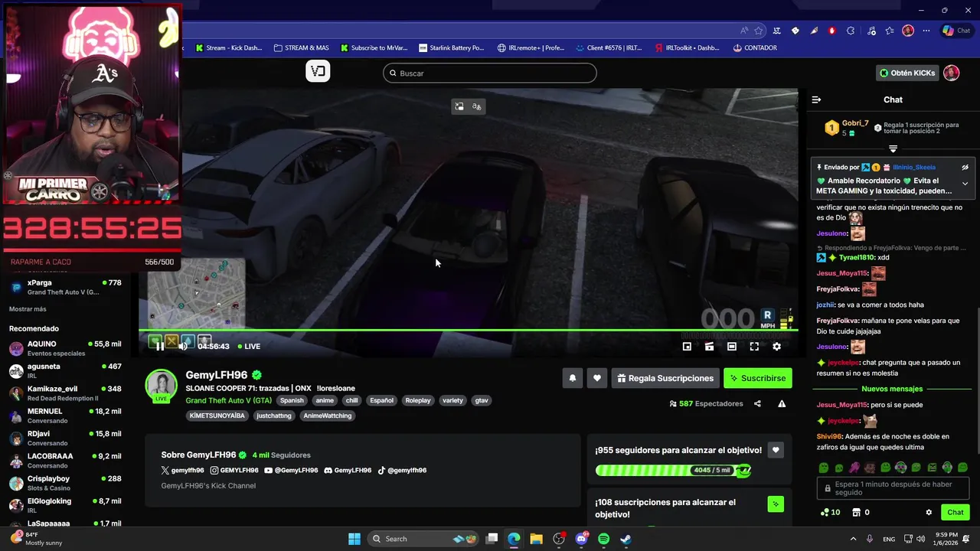Open @GemyLFH96 YouTube link
980x551 pixels.
[291, 470]
